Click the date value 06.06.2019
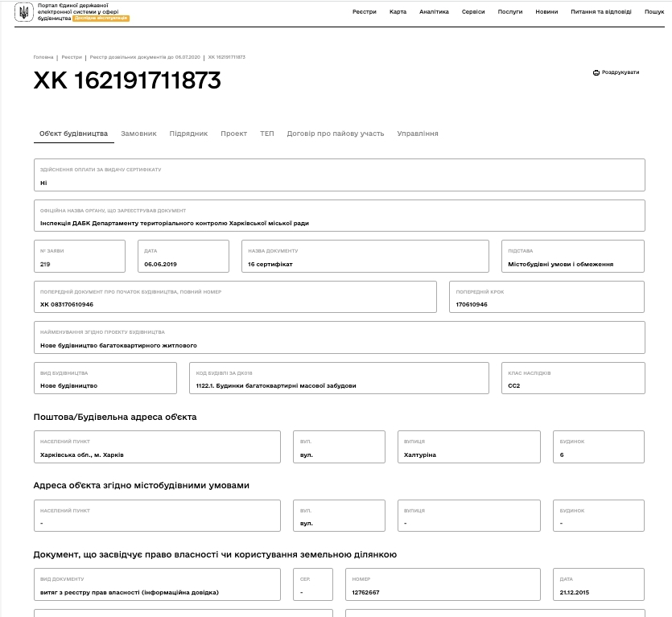672x617 pixels. coord(160,265)
